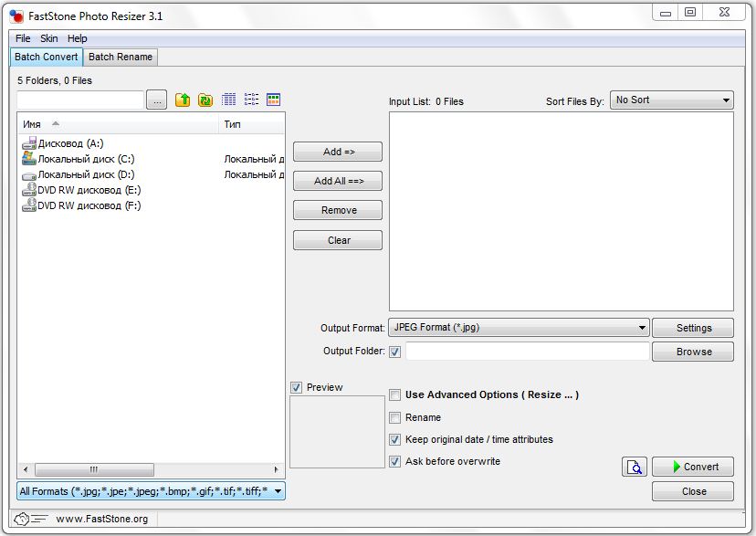Click drive icon of Локальный диск (D:)

(x=29, y=175)
